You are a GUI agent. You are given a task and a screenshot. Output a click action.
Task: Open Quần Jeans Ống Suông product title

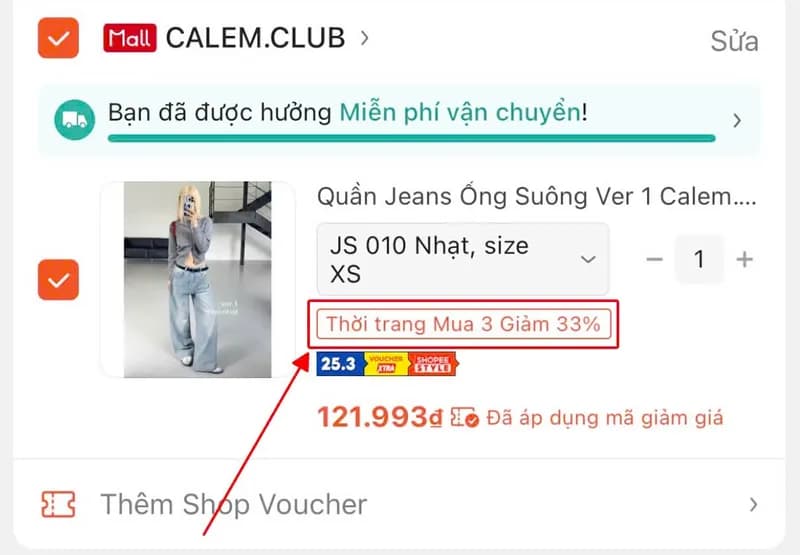[537, 196]
